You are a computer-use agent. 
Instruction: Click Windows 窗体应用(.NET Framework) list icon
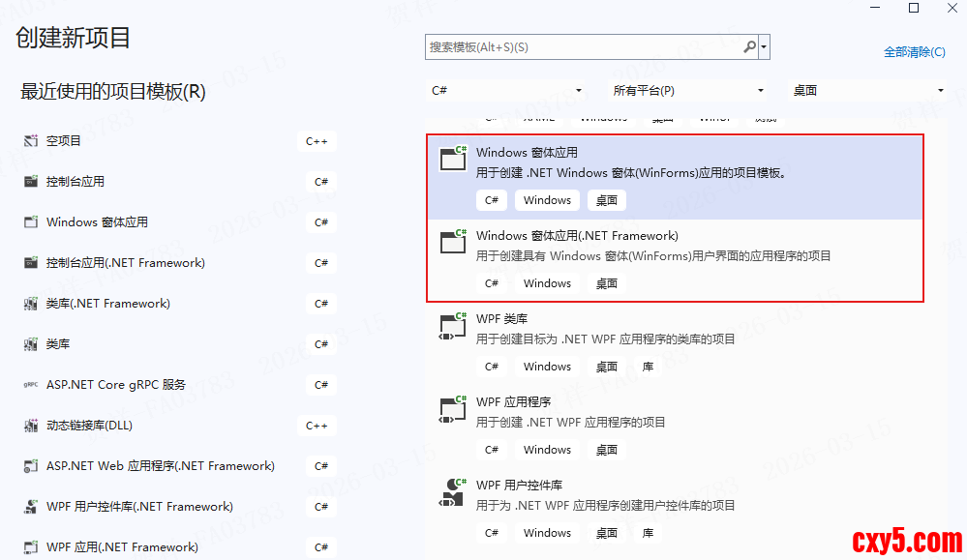[453, 242]
